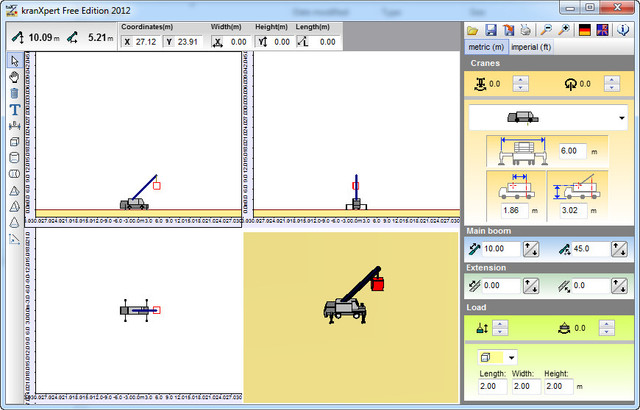
Task: Increase the crane rotation stepper value
Action: (x=611, y=80)
